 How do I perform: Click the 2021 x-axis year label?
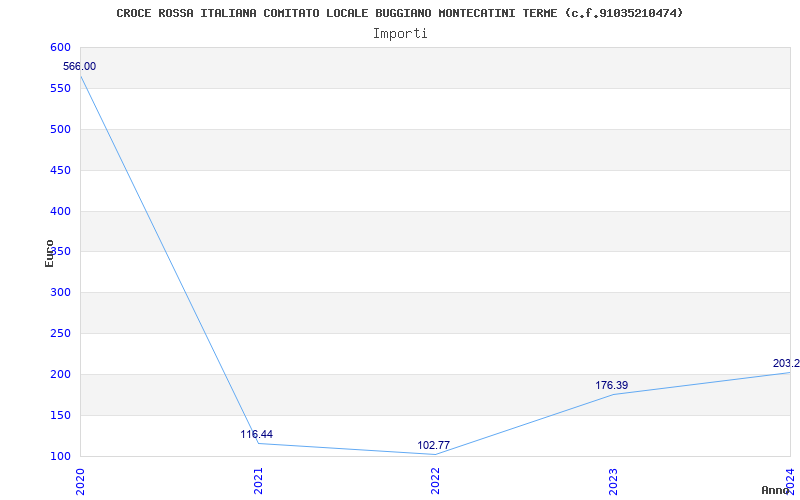(x=258, y=481)
